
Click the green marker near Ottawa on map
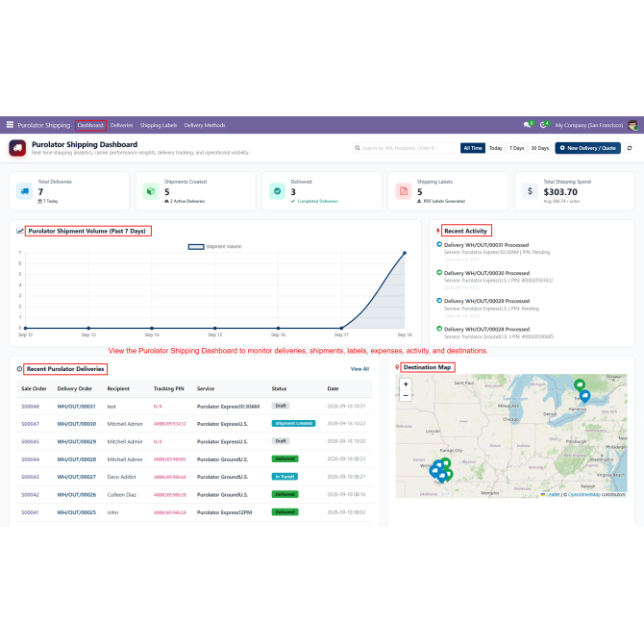(580, 384)
